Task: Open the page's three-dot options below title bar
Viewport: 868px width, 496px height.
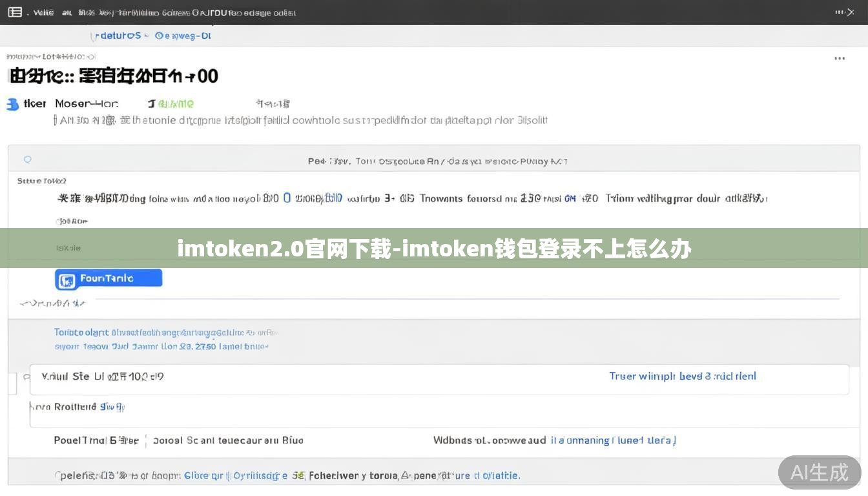Action: (840, 59)
